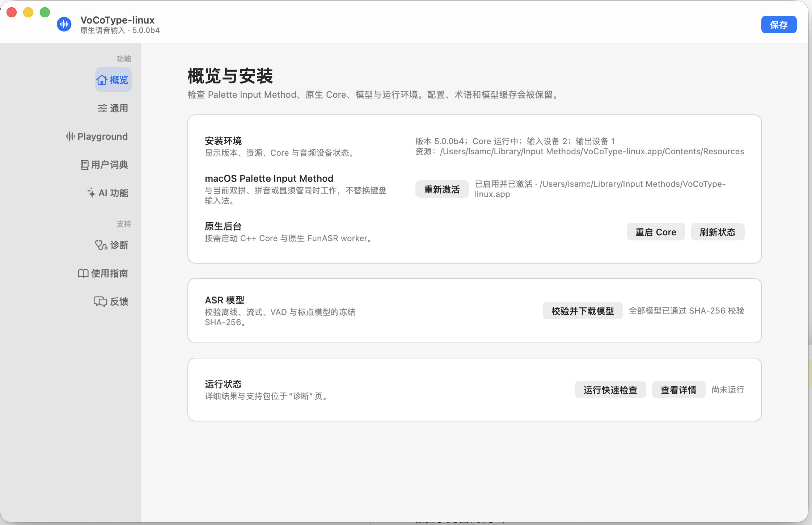Screen dimensions: 812x525
Task: Click the 支持 sidebar section label
Action: point(124,224)
